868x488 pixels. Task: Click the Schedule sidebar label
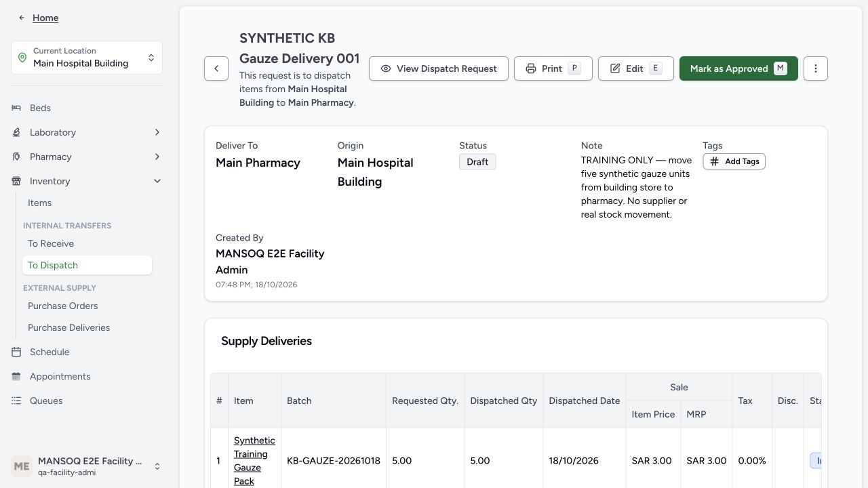50,352
